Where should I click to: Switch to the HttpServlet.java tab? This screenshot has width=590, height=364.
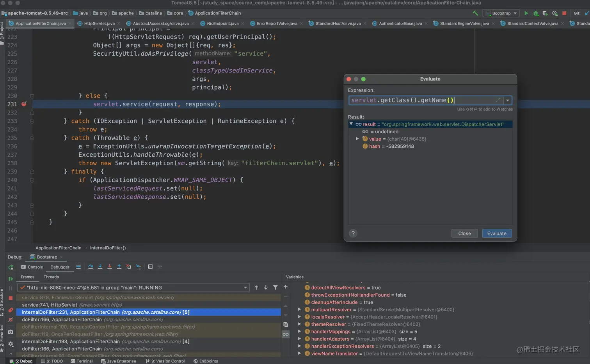[x=99, y=23]
